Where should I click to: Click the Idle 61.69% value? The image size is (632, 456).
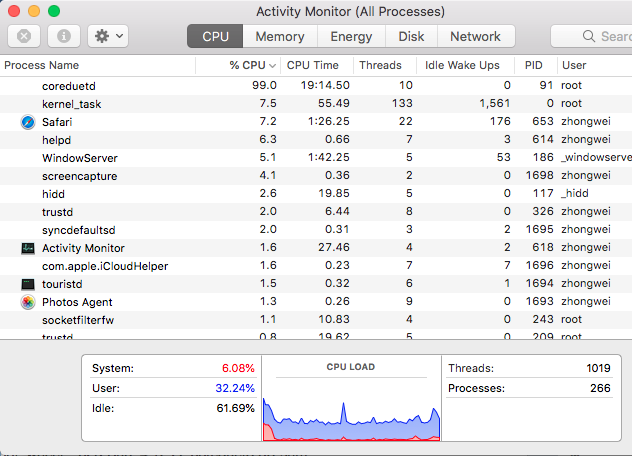tap(235, 408)
